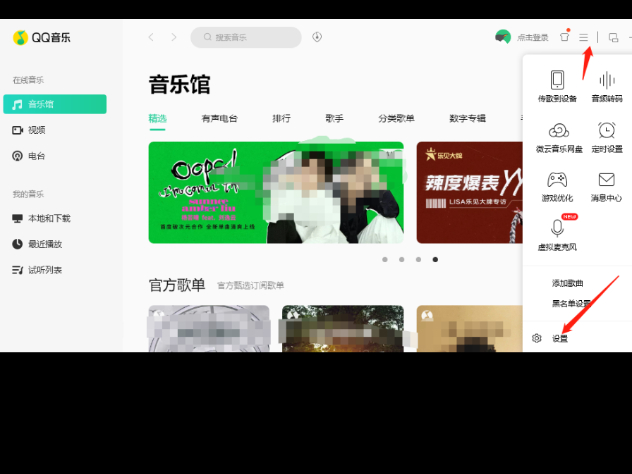The height and width of the screenshot is (474, 632).
Task: Open 虚拟麦克风 microphone icon
Action: click(x=557, y=228)
